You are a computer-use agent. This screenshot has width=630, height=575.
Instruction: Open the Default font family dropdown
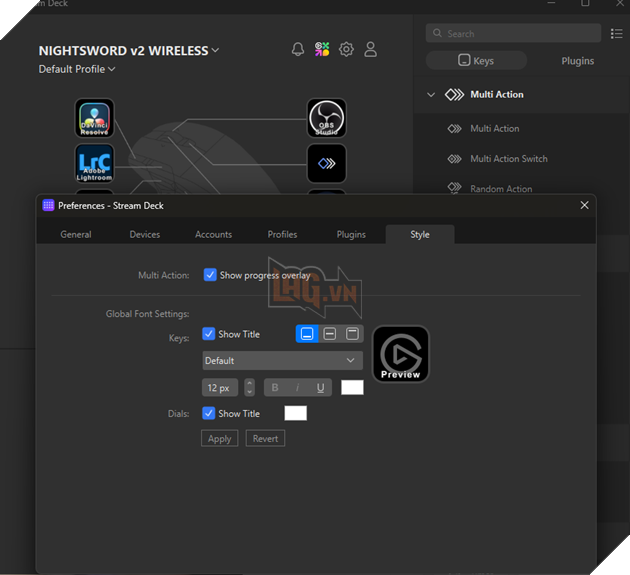(282, 360)
